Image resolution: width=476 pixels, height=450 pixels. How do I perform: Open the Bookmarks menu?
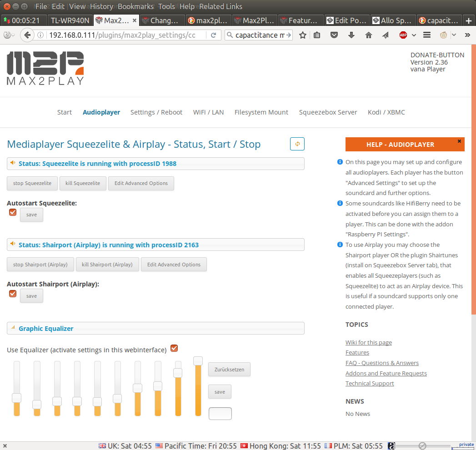tap(135, 6)
